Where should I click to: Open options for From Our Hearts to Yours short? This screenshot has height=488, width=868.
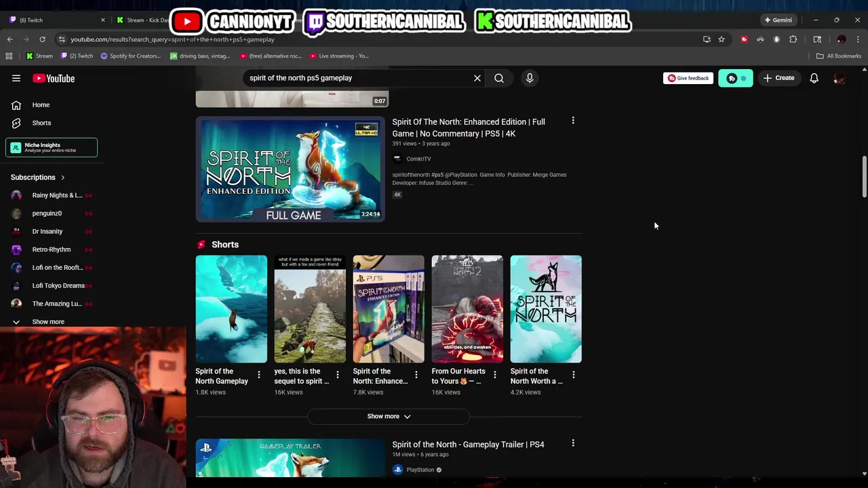[495, 375]
